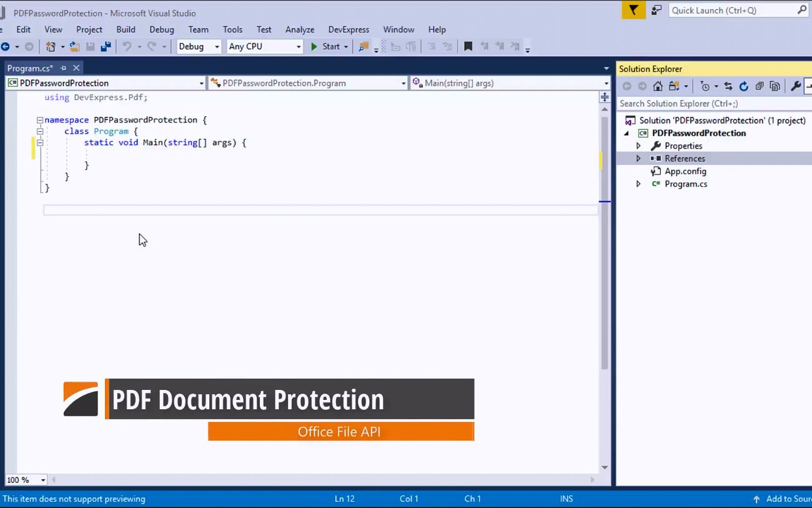This screenshot has height=508, width=812.
Task: Open the Start button dropdown arrow
Action: coord(345,47)
